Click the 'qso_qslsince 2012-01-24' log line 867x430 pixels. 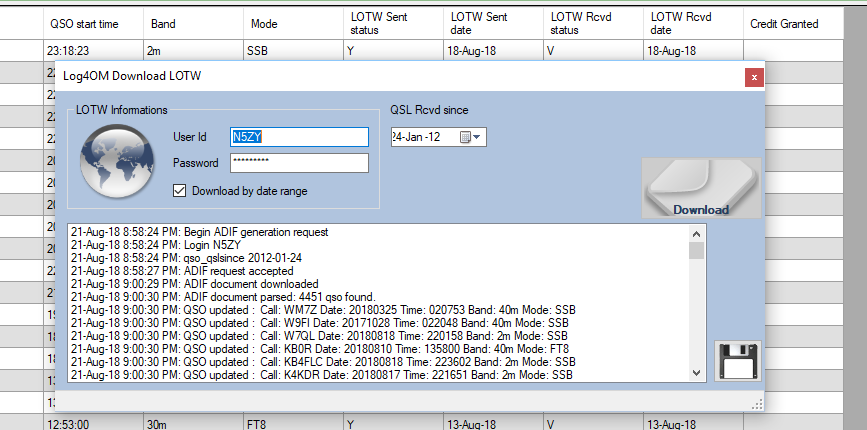(x=186, y=258)
